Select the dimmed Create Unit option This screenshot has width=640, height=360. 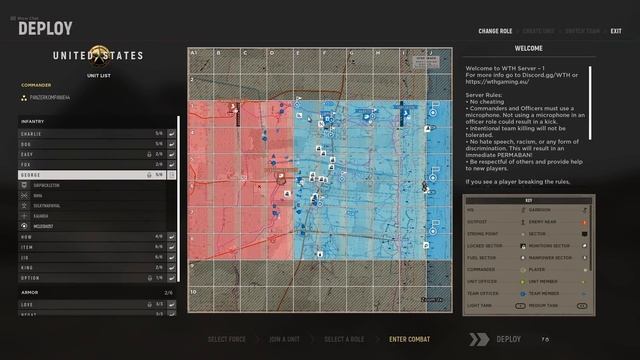[x=538, y=31]
